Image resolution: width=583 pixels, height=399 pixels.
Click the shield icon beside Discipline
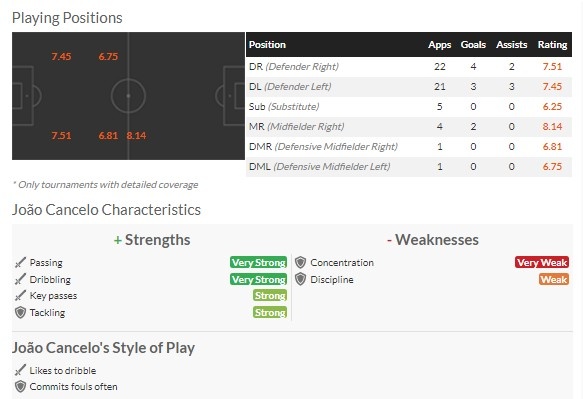pos(300,279)
